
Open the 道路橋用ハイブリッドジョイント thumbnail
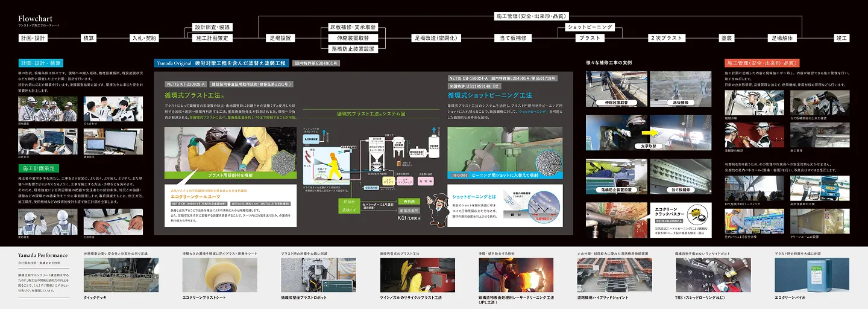click(x=614, y=275)
